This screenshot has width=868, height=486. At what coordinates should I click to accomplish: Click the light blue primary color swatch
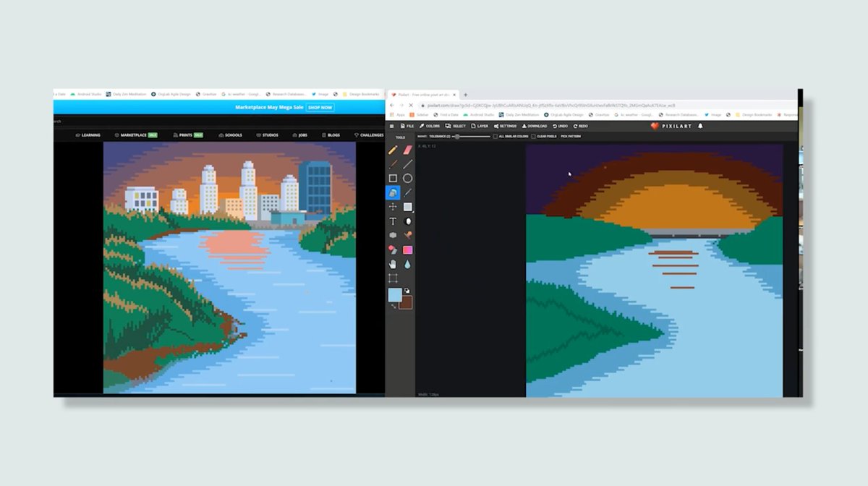point(393,294)
